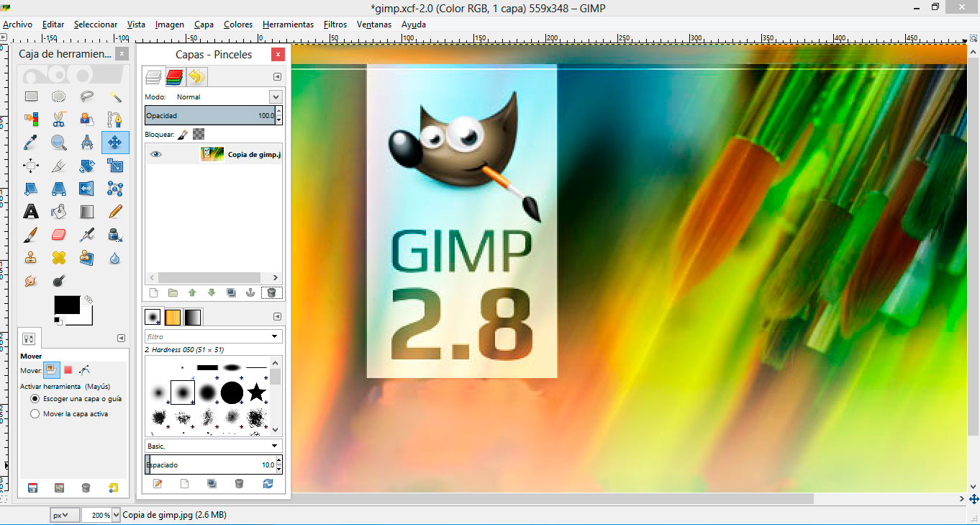Select the Heal bandage tool
This screenshot has width=980, height=525.
tap(59, 257)
